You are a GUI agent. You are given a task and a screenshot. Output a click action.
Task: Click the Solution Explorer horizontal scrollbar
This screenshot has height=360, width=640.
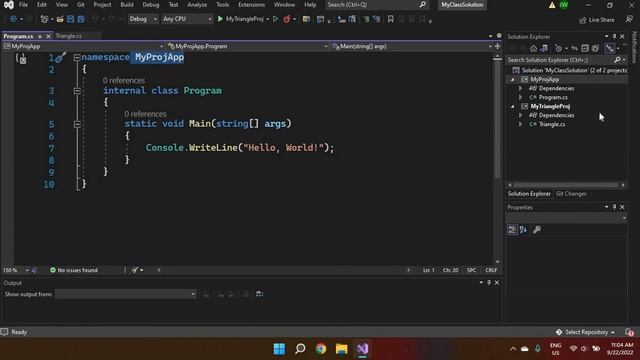pos(567,185)
